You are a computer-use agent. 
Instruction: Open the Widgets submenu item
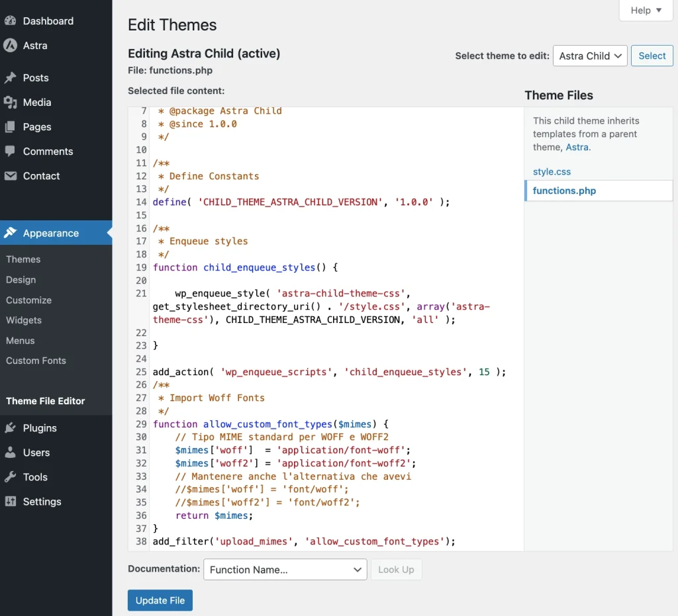coord(24,320)
